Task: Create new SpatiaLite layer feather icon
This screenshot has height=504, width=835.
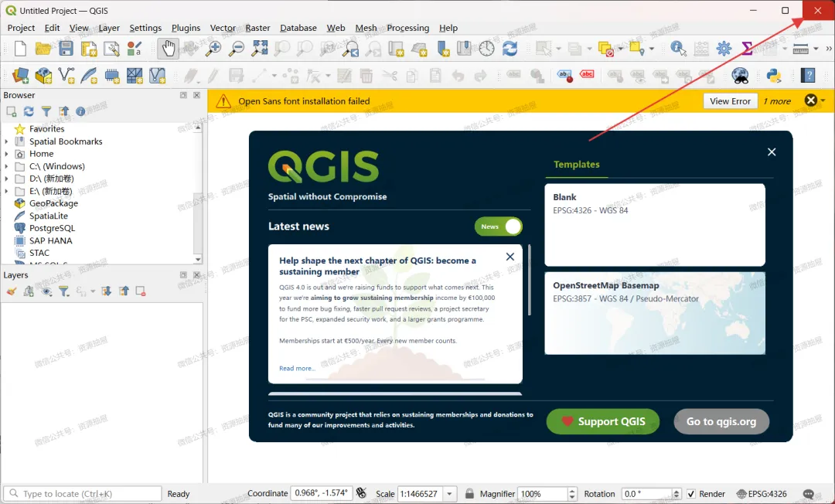Action: tap(88, 76)
